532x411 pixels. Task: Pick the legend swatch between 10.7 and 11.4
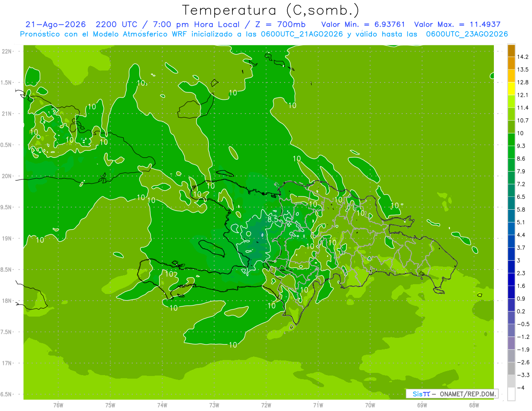[511, 114]
